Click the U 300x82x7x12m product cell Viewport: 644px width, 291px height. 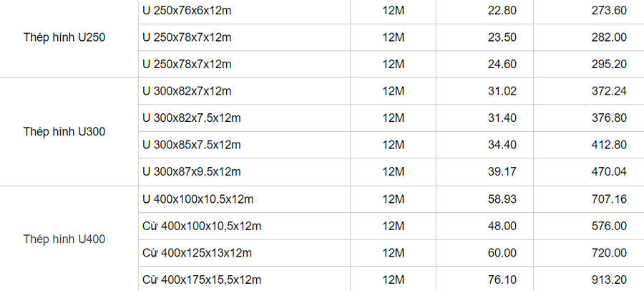coord(187,91)
